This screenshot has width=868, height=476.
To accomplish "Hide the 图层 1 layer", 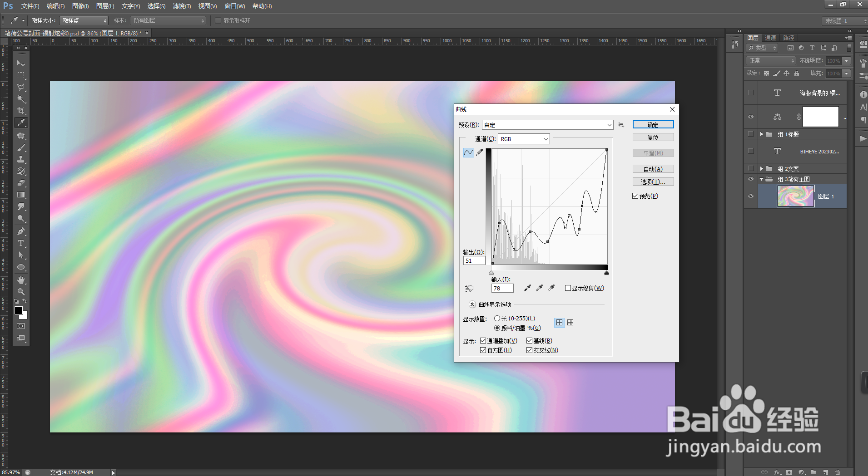I will pos(751,196).
